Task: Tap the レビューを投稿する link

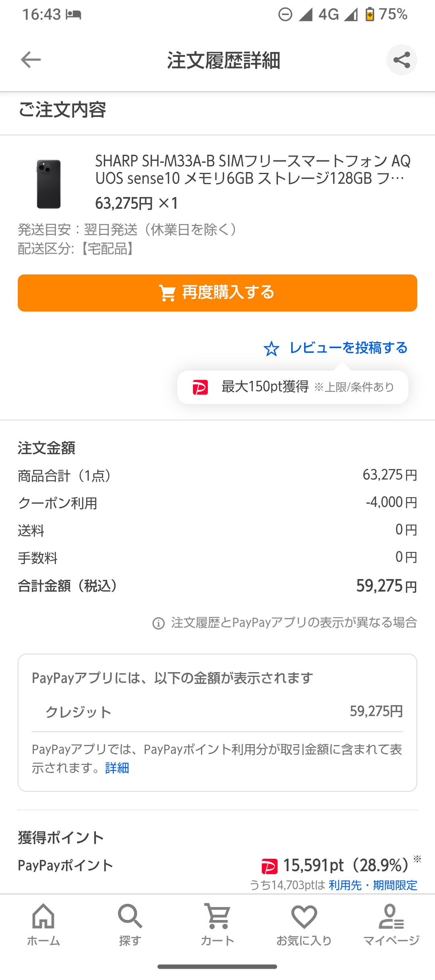Action: point(348,348)
